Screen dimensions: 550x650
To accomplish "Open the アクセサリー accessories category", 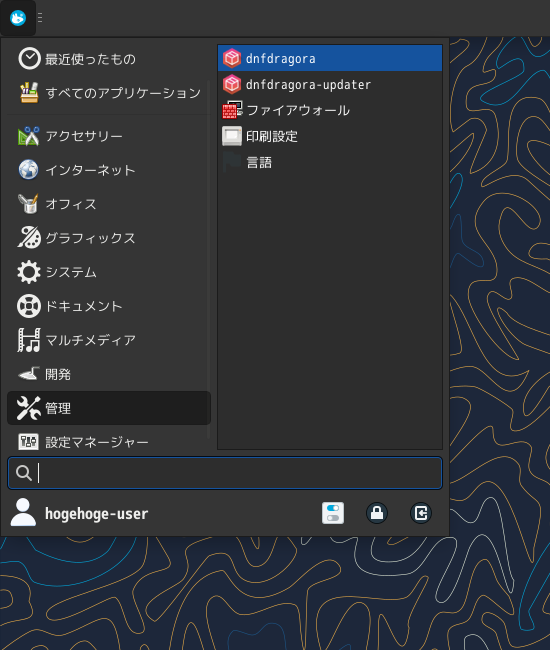I will coord(109,136).
